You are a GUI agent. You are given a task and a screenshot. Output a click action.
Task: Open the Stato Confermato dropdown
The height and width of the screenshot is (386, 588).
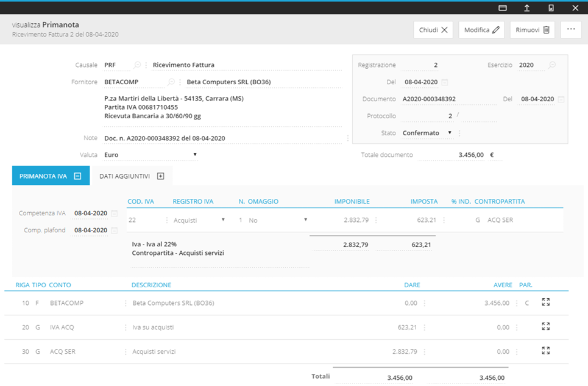450,133
